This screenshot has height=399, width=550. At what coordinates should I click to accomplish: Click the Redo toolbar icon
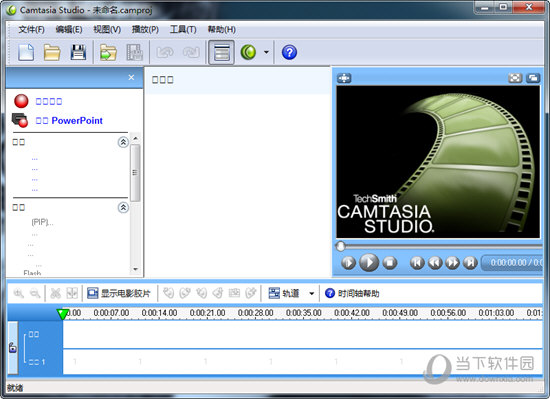click(191, 53)
